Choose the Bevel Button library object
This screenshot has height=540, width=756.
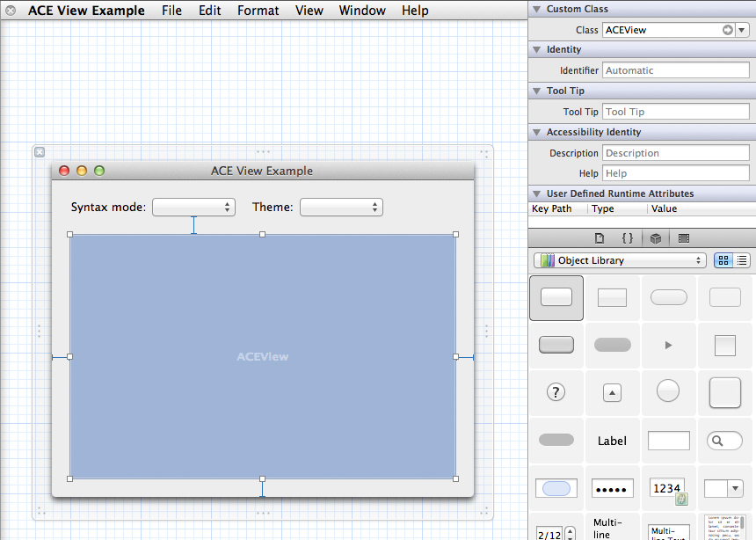[x=724, y=392]
